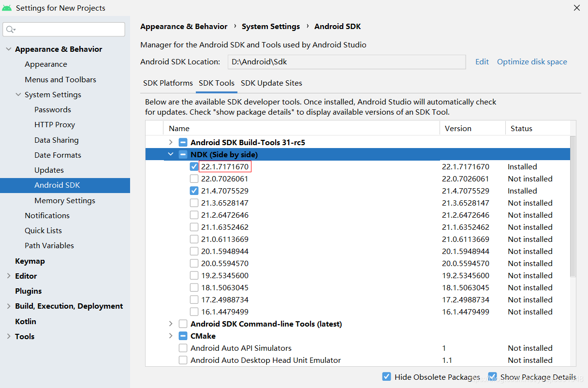Open the Keymap settings page

(x=30, y=261)
